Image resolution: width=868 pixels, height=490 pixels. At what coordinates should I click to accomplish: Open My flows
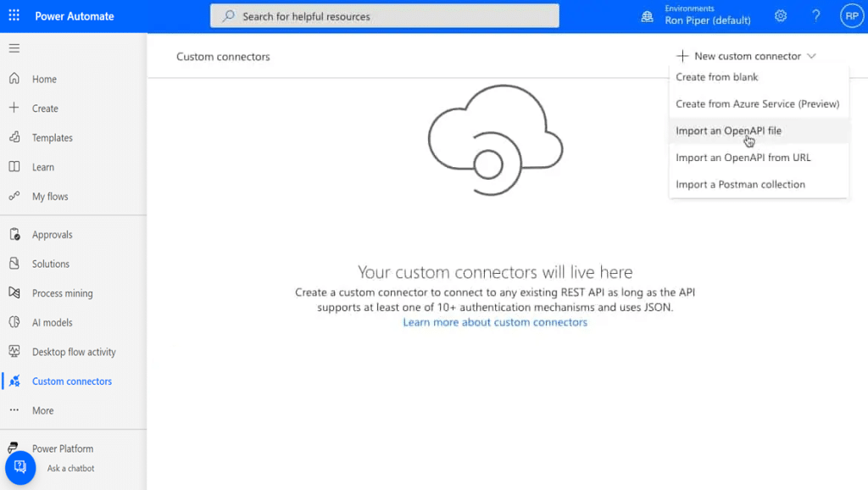point(52,196)
